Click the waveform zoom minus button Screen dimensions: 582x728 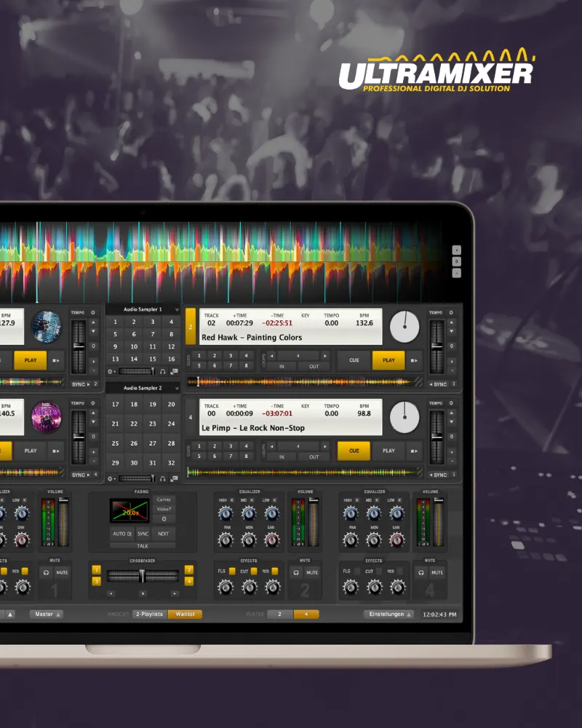(x=457, y=273)
